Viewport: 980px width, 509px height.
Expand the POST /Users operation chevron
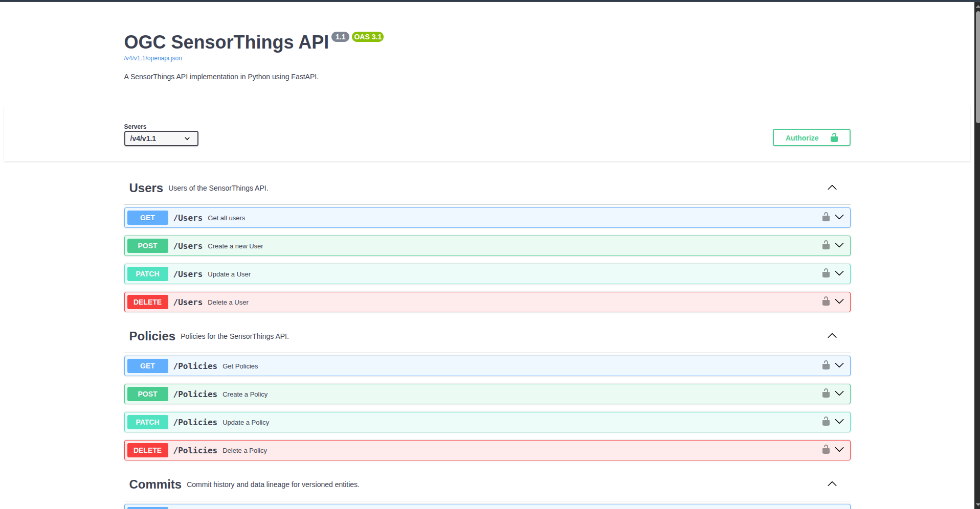(x=839, y=245)
